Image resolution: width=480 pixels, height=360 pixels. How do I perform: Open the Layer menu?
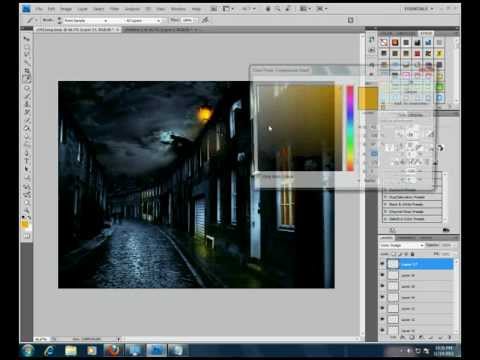tap(82, 9)
